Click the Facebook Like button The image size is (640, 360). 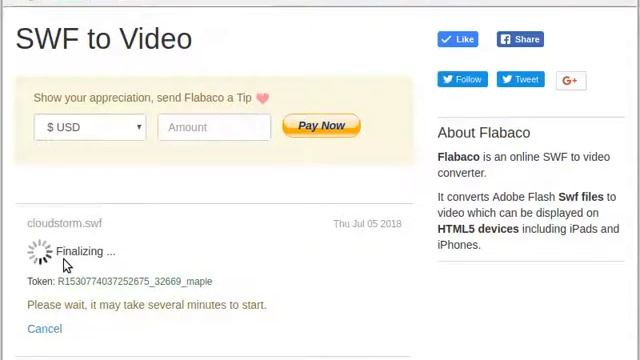coord(458,39)
